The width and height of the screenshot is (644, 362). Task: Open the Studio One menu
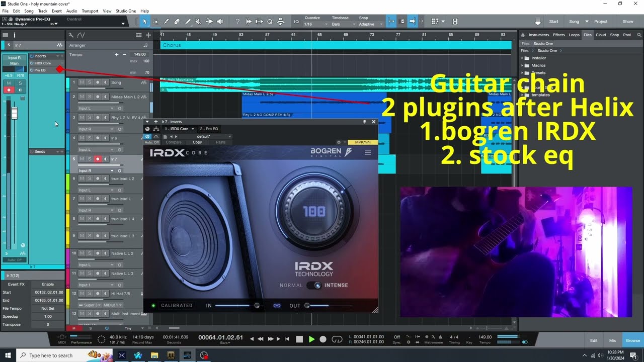coord(125,11)
